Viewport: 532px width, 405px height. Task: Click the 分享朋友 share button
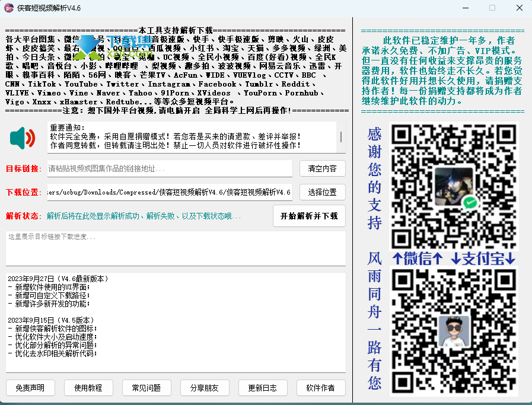[205, 388]
